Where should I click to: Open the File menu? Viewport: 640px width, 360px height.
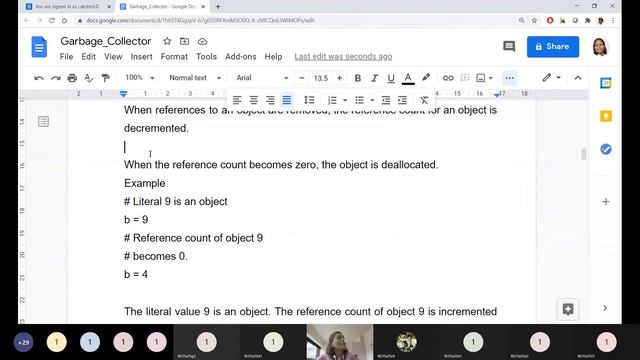(67, 57)
